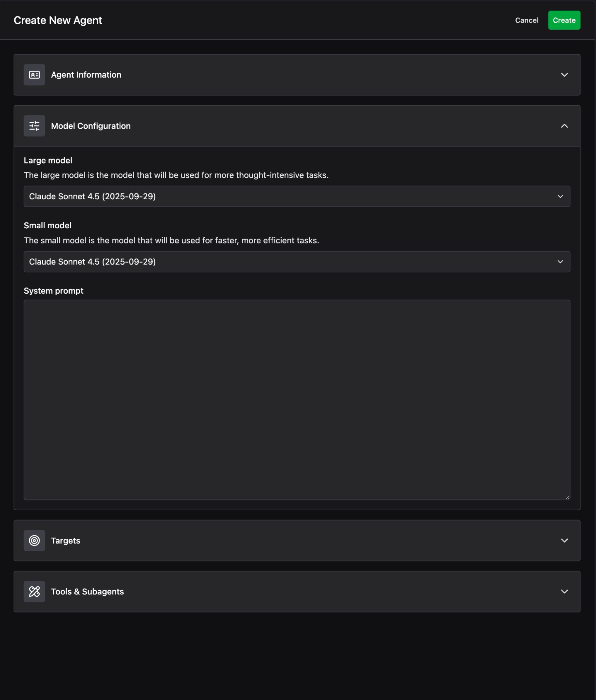Expand the Agent Information section chevron
The height and width of the screenshot is (700, 596).
click(x=564, y=75)
